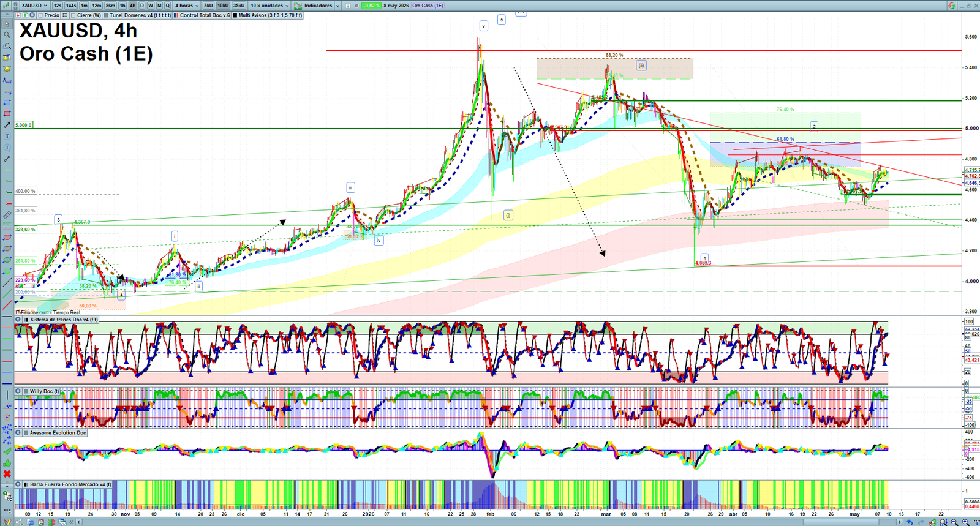Click the Oro Cash (1E) label
Image resolution: width=980 pixels, height=526 pixels.
(x=428, y=6)
